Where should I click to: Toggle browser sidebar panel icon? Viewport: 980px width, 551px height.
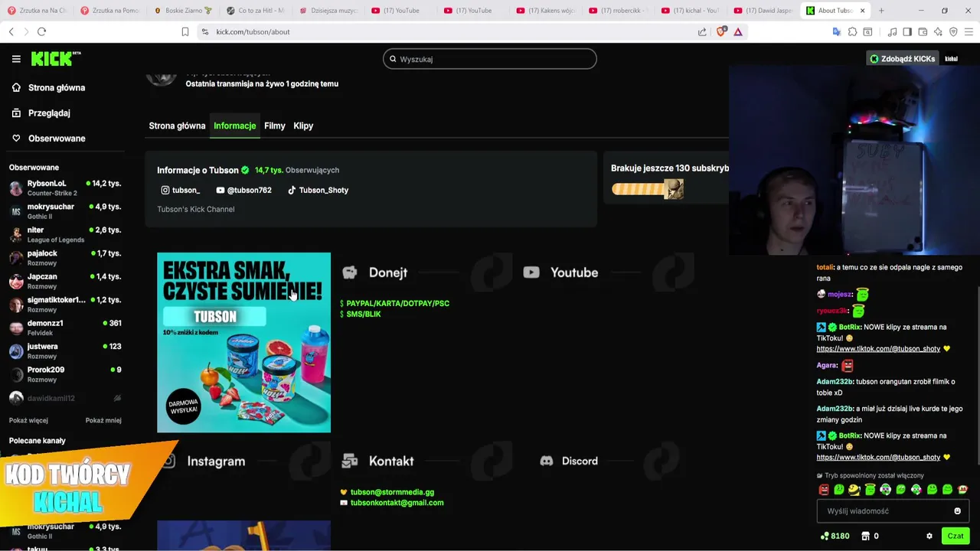coord(907,31)
